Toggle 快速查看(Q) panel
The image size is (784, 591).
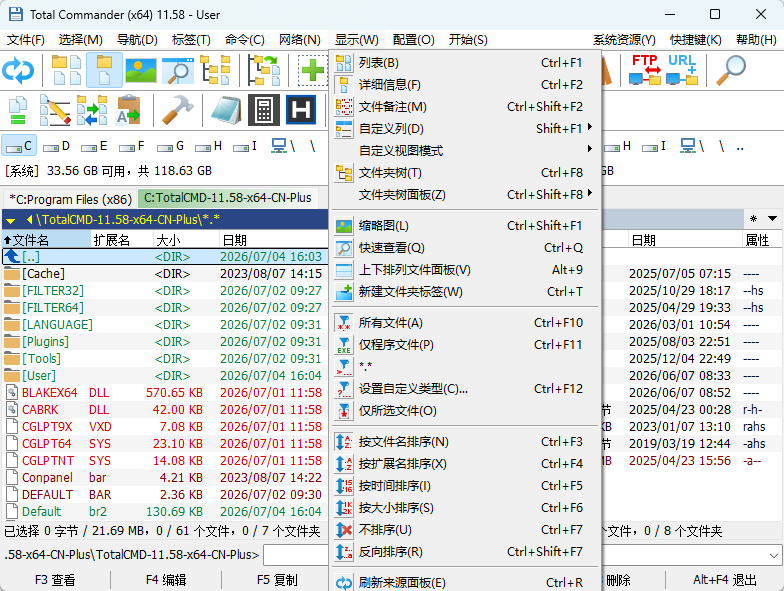[x=465, y=248]
